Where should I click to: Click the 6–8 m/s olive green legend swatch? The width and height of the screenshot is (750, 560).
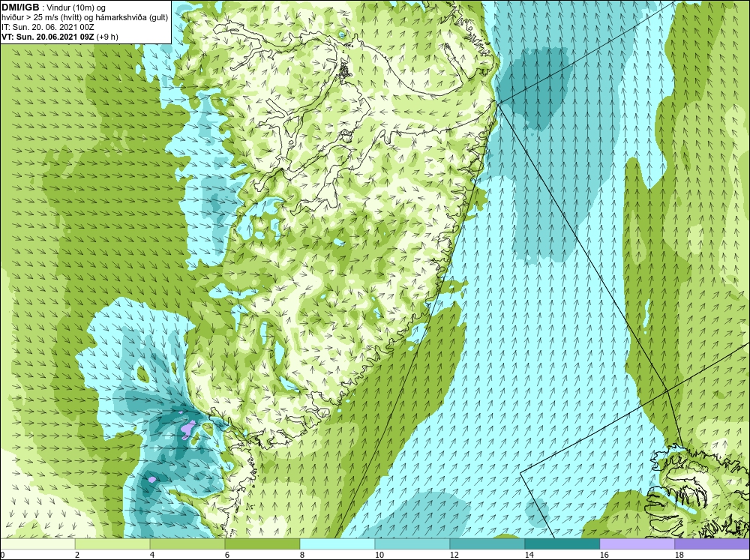tap(262, 544)
